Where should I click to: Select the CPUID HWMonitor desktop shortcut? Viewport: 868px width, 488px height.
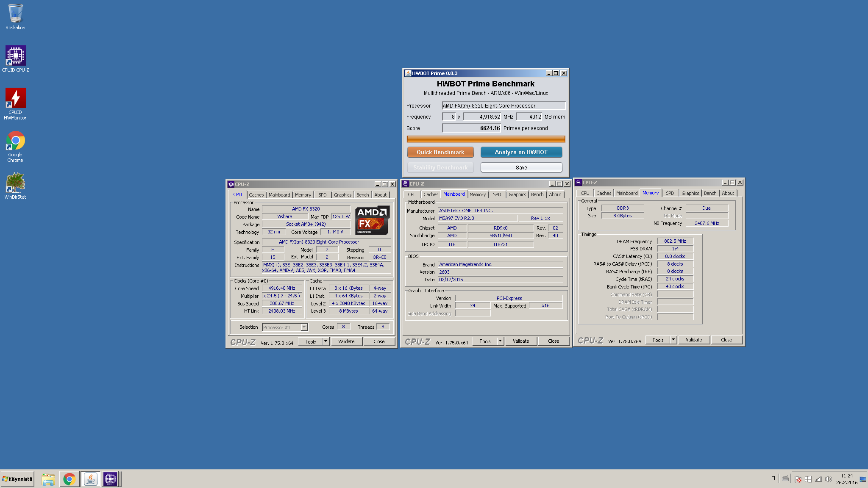point(15,104)
